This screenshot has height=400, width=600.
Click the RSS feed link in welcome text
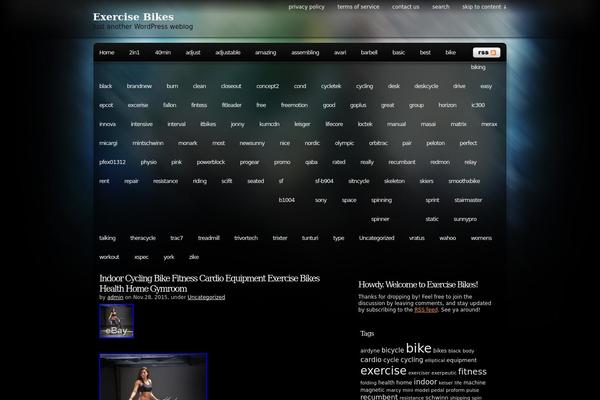[x=426, y=310]
